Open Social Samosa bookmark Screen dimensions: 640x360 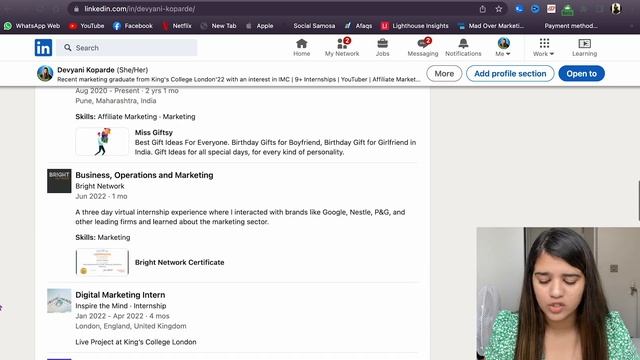click(314, 26)
